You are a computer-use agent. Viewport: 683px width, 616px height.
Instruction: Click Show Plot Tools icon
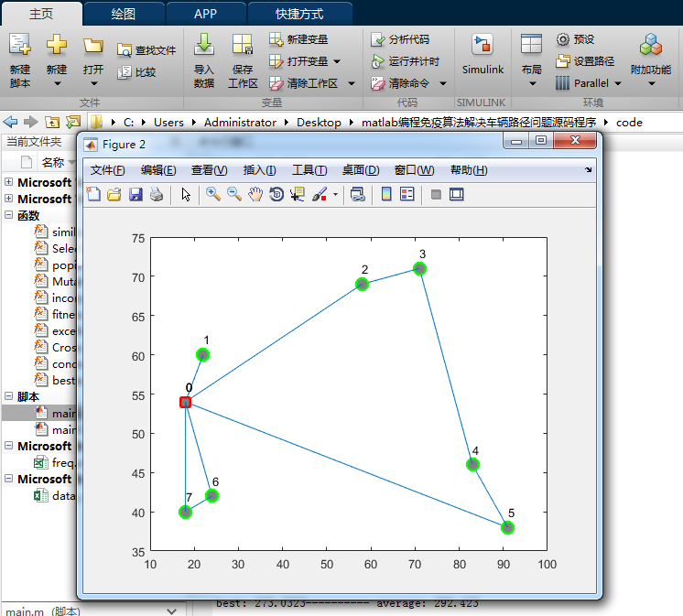tap(457, 194)
